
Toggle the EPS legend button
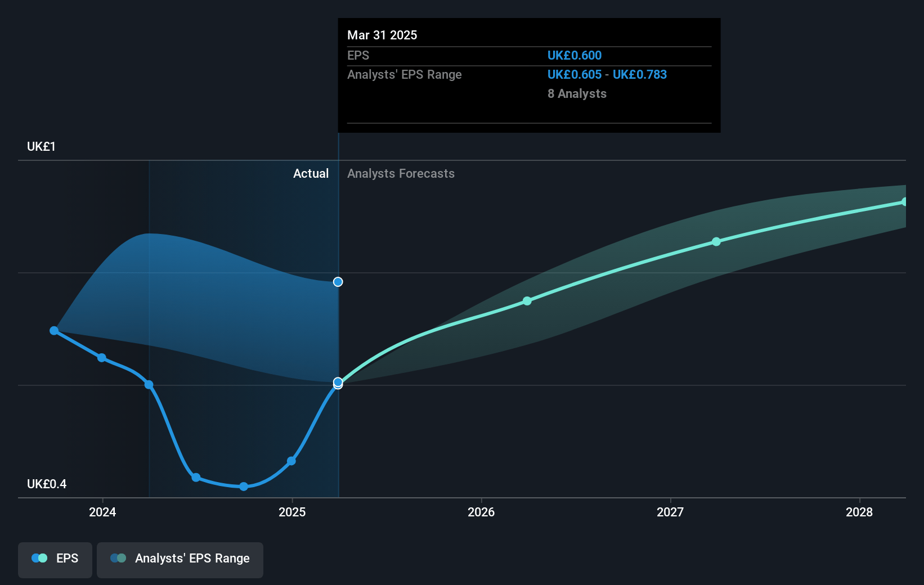point(55,560)
